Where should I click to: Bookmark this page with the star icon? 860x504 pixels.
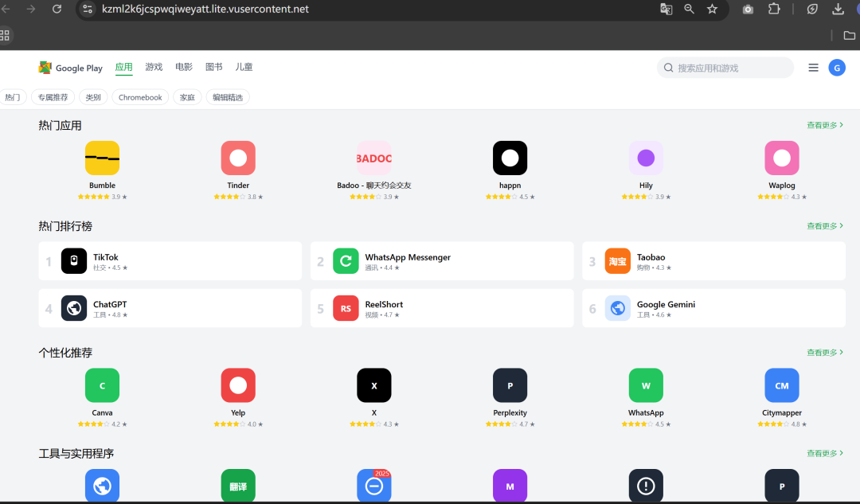(x=712, y=9)
